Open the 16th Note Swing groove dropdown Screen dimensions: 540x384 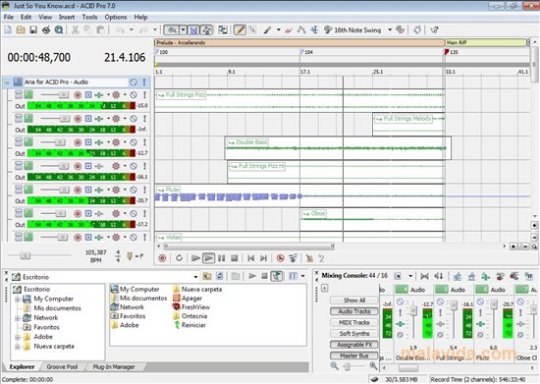pyautogui.click(x=390, y=30)
